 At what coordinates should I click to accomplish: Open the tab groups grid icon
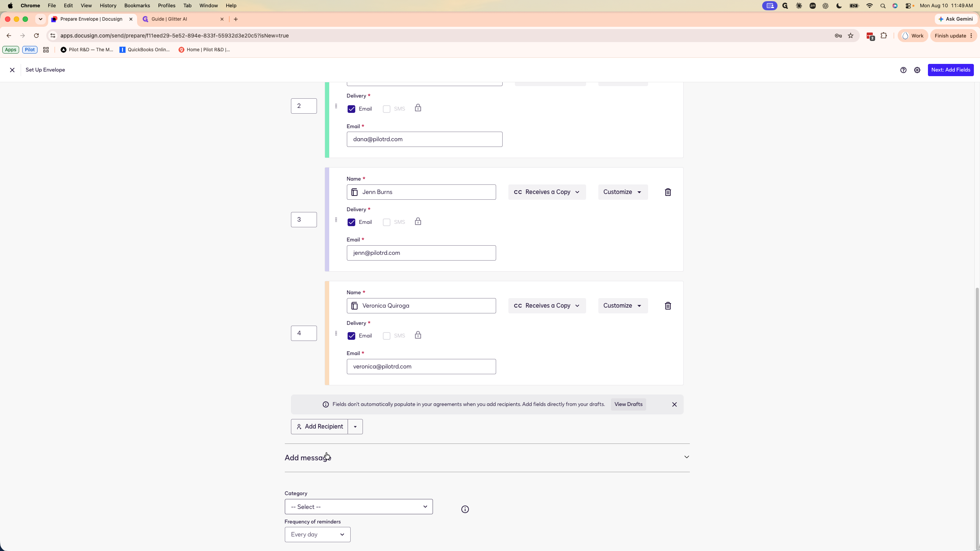coord(46,50)
